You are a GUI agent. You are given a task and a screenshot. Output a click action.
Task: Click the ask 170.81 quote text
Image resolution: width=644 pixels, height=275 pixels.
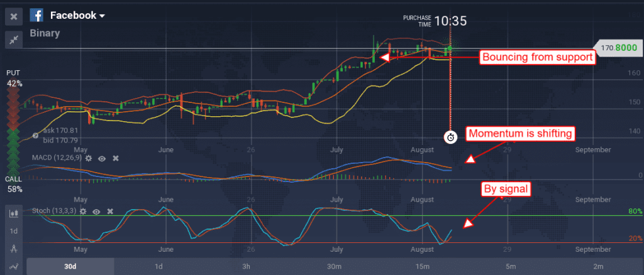click(x=60, y=131)
